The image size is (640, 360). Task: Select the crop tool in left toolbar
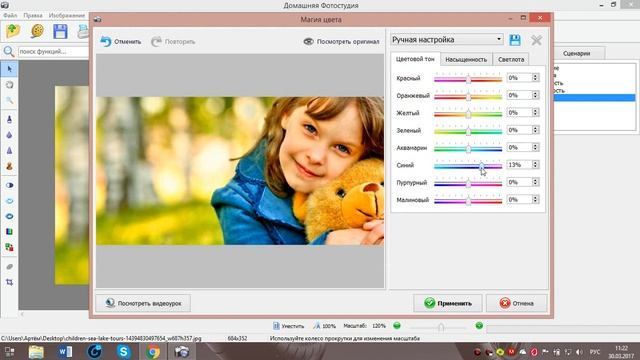pos(9,282)
